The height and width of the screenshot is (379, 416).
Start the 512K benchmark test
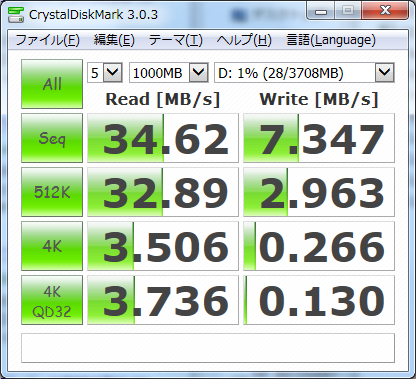click(x=52, y=192)
